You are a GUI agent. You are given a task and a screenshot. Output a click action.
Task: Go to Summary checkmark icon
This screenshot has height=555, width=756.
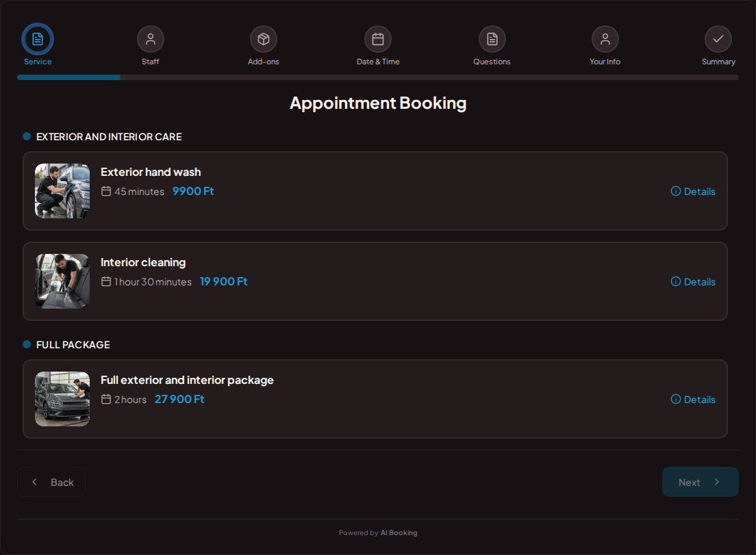tap(718, 39)
